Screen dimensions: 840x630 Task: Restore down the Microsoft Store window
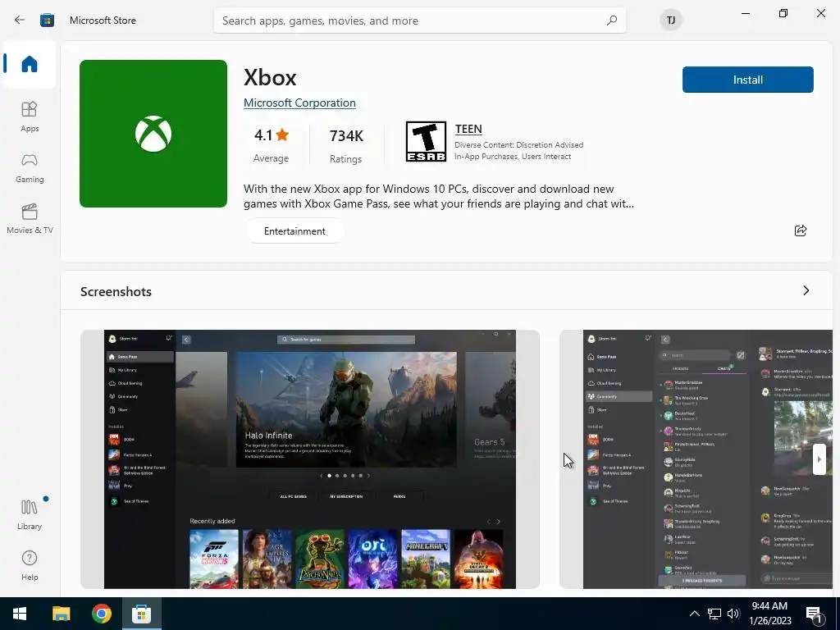(783, 13)
